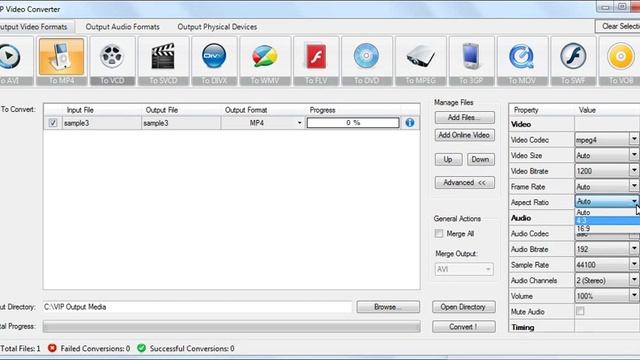Click the sample3 0% progress bar
640x360 pixels.
point(353,123)
